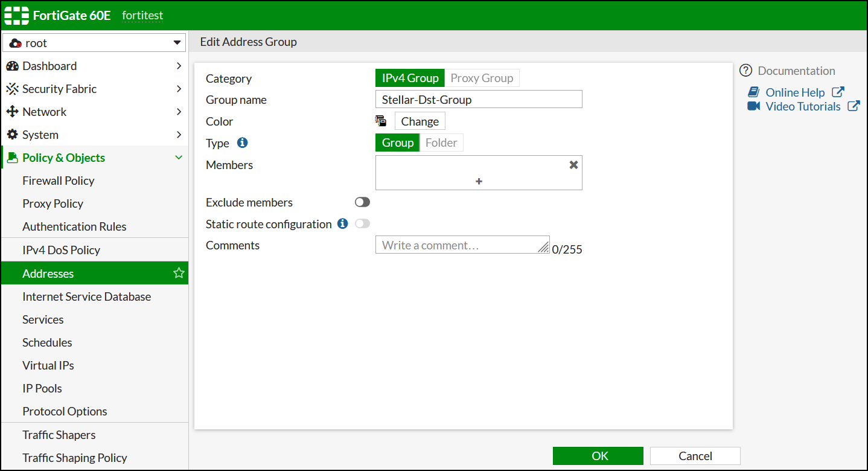
Task: Click the Group name input field
Action: [479, 100]
